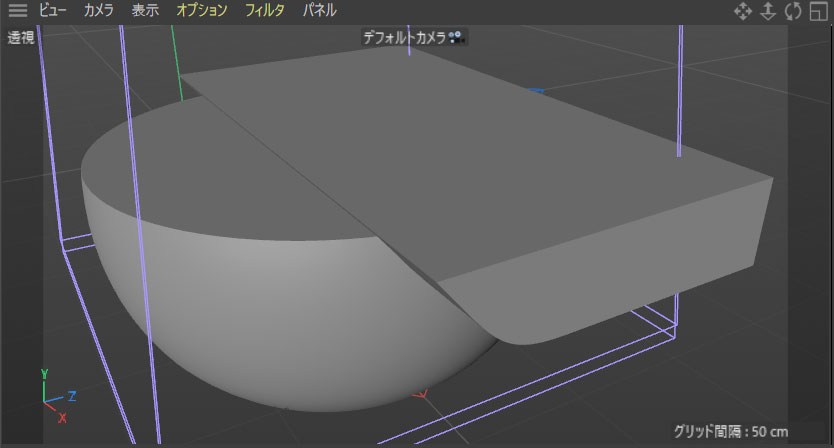Click the 透視 projection label

[21, 38]
